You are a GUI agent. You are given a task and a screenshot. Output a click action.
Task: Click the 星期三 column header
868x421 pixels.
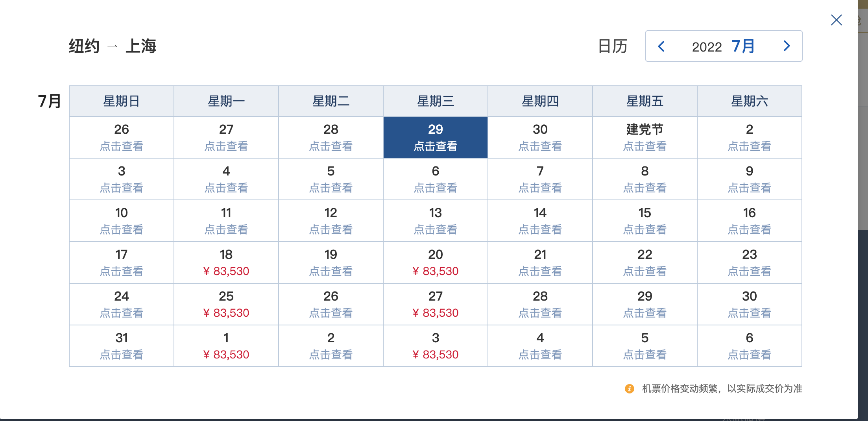pyautogui.click(x=436, y=101)
